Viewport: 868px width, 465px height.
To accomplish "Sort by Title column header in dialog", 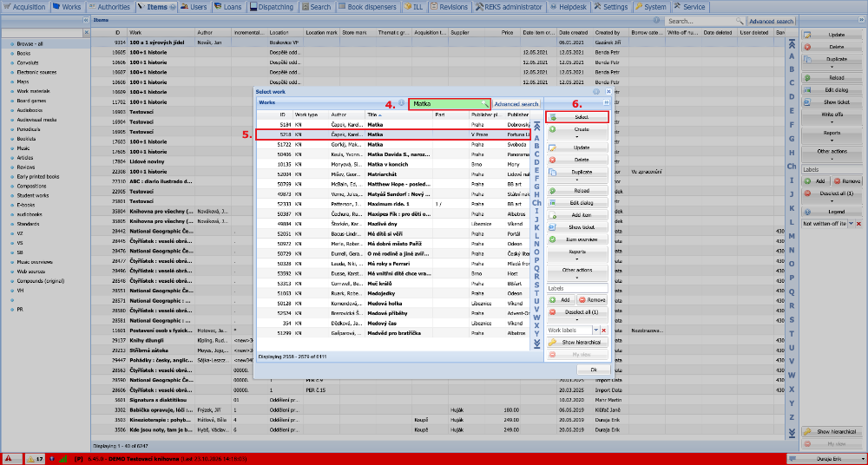I will [x=398, y=115].
